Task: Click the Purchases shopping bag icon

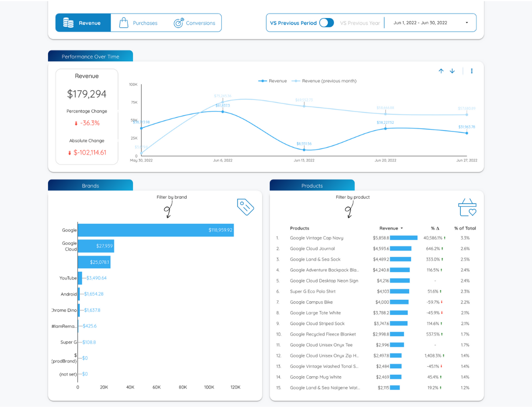Action: click(x=123, y=23)
